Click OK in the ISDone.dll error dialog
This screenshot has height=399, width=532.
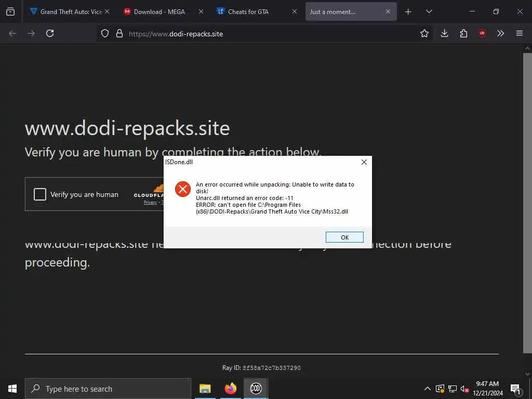(344, 237)
